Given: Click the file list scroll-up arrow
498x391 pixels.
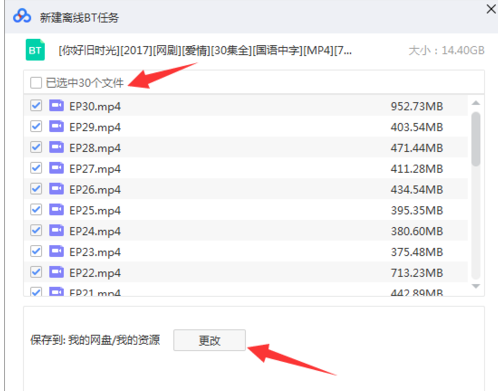Looking at the screenshot, I should click(476, 103).
